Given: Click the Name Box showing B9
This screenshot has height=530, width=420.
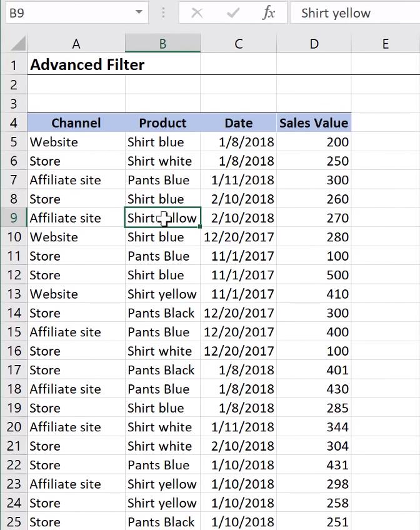Looking at the screenshot, I should tap(62, 12).
